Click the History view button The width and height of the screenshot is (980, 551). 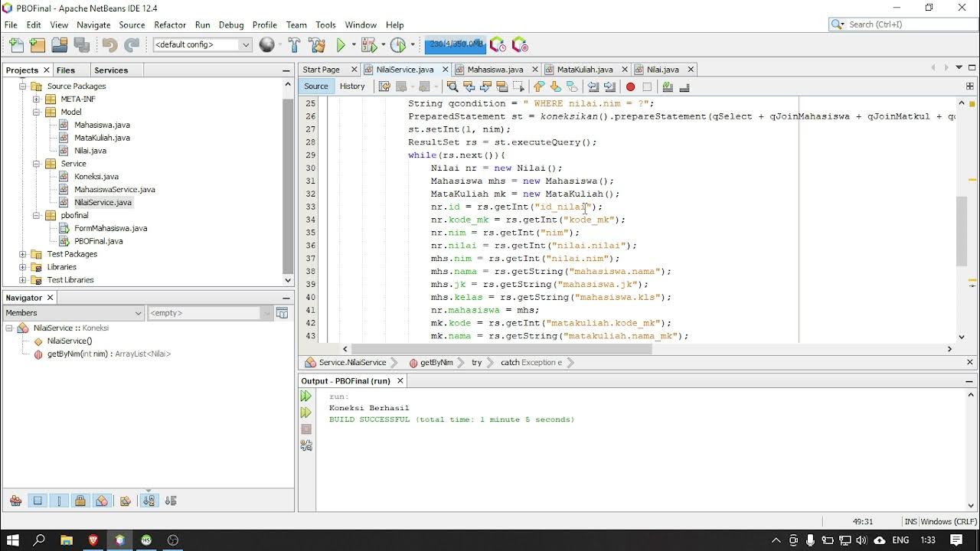click(352, 86)
